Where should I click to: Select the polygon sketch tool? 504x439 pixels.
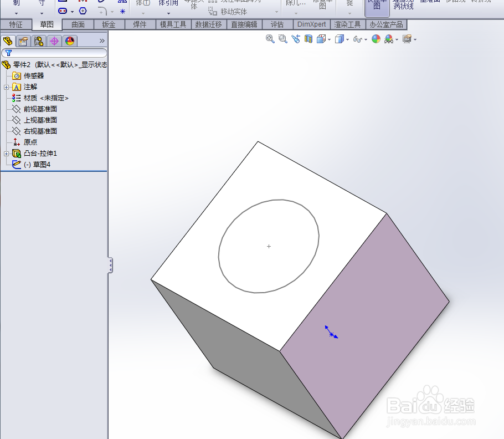coord(83,11)
